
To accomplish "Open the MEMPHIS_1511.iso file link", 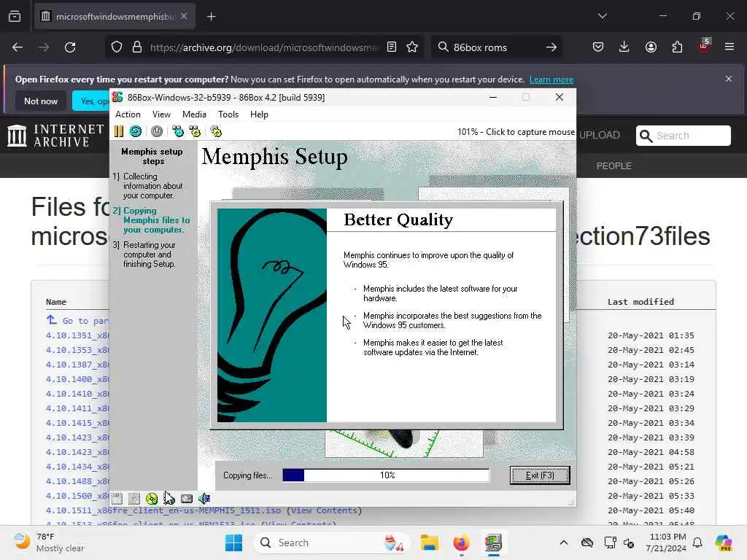I will (x=163, y=510).
